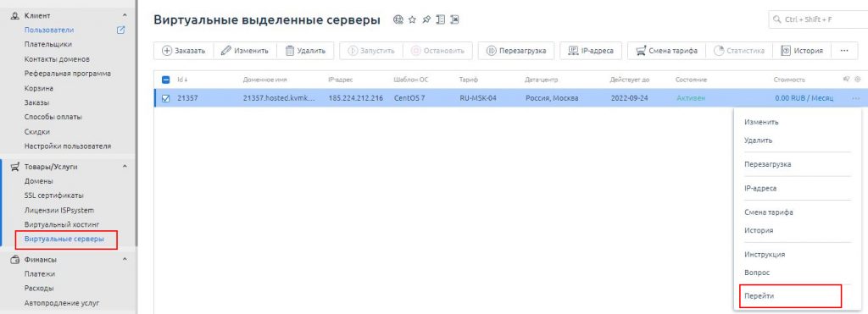Viewport: 868px width, 314px height.
Task: Collapse the Финансы sidebar section
Action: [124, 259]
